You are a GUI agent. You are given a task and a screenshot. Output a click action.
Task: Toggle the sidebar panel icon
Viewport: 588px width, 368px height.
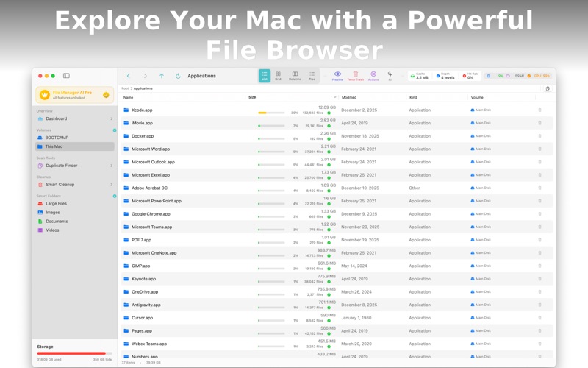pos(66,76)
